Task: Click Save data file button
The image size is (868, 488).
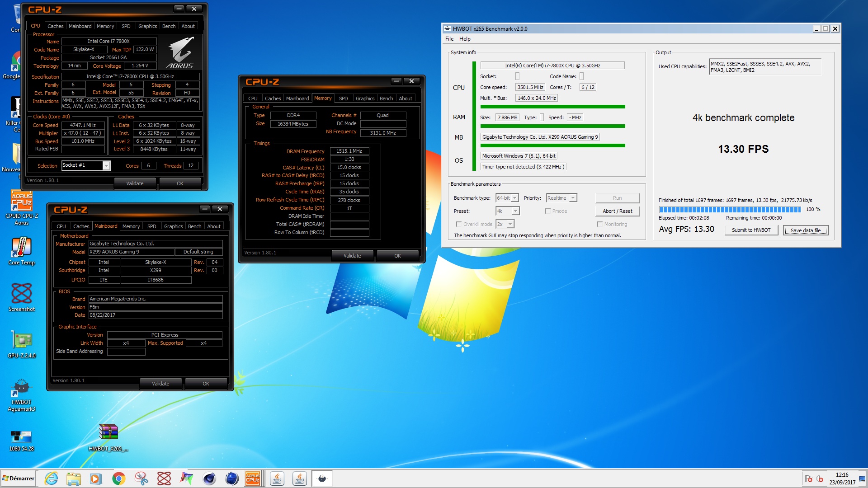Action: (806, 230)
